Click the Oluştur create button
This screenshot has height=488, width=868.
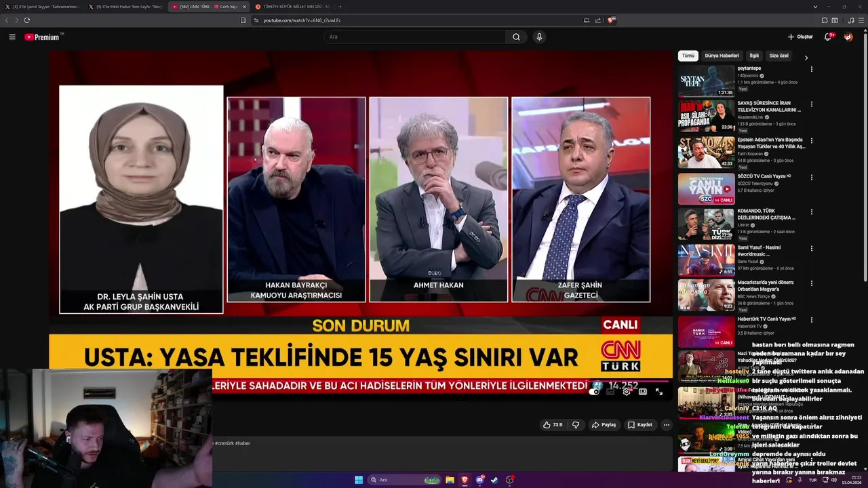800,37
